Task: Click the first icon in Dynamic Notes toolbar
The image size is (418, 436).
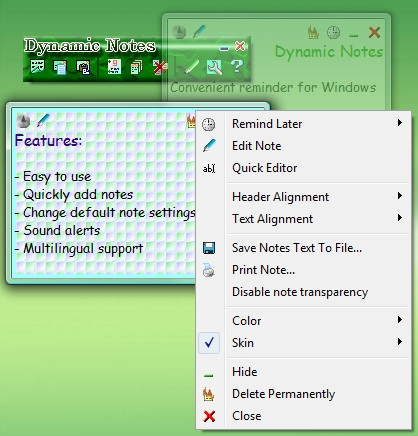Action: pyautogui.click(x=37, y=67)
